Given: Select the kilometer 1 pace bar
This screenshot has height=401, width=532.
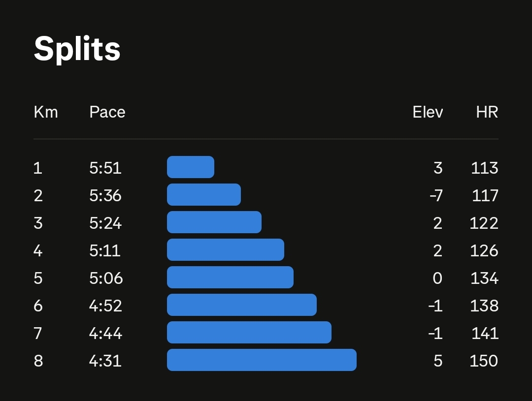Looking at the screenshot, I should [x=191, y=167].
